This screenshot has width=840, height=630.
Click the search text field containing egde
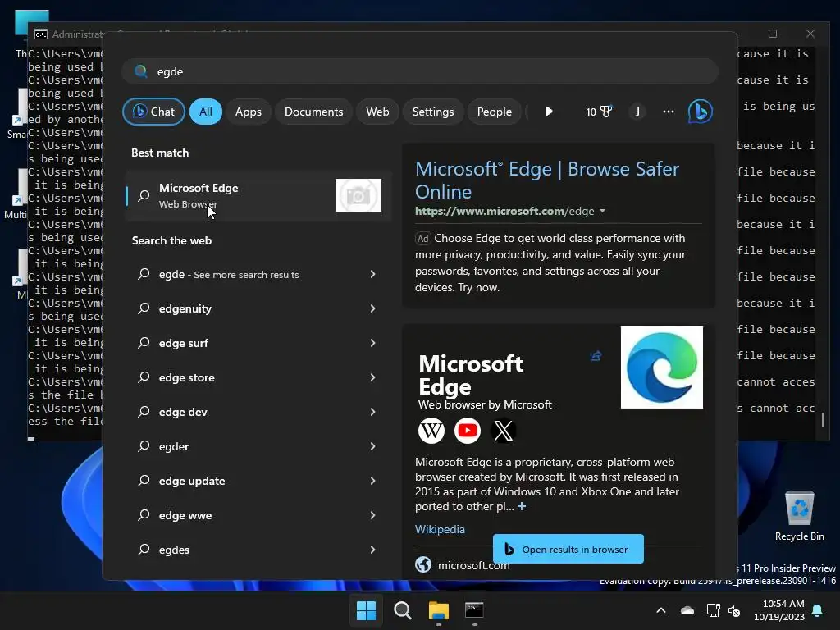pyautogui.click(x=421, y=71)
